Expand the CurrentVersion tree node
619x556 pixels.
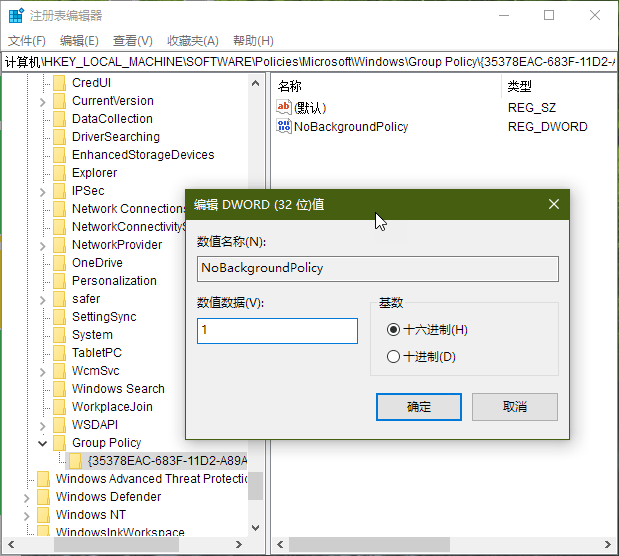[43, 101]
